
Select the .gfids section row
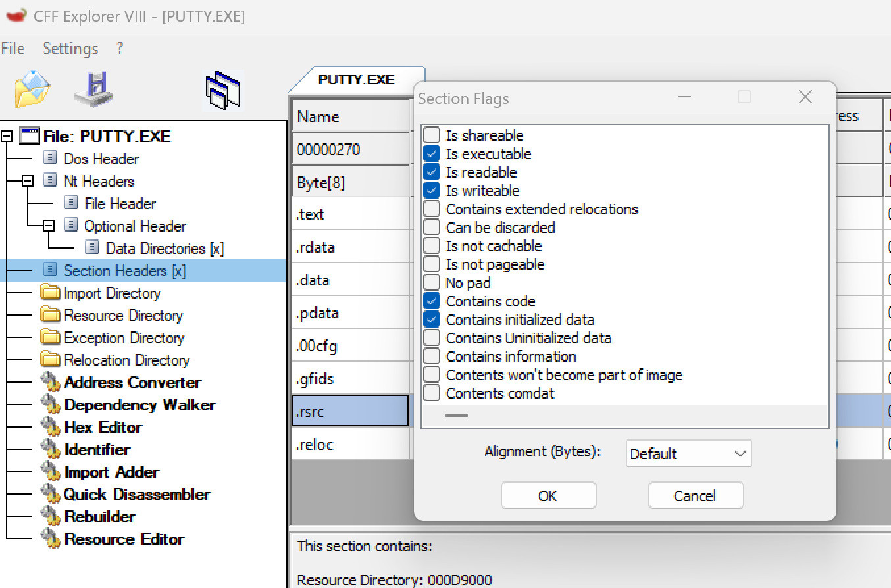click(x=350, y=378)
